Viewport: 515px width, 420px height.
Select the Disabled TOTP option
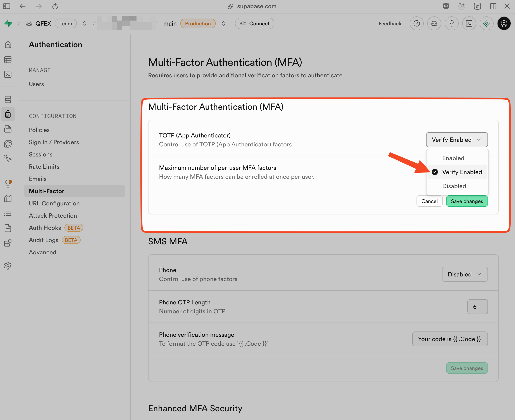(454, 186)
